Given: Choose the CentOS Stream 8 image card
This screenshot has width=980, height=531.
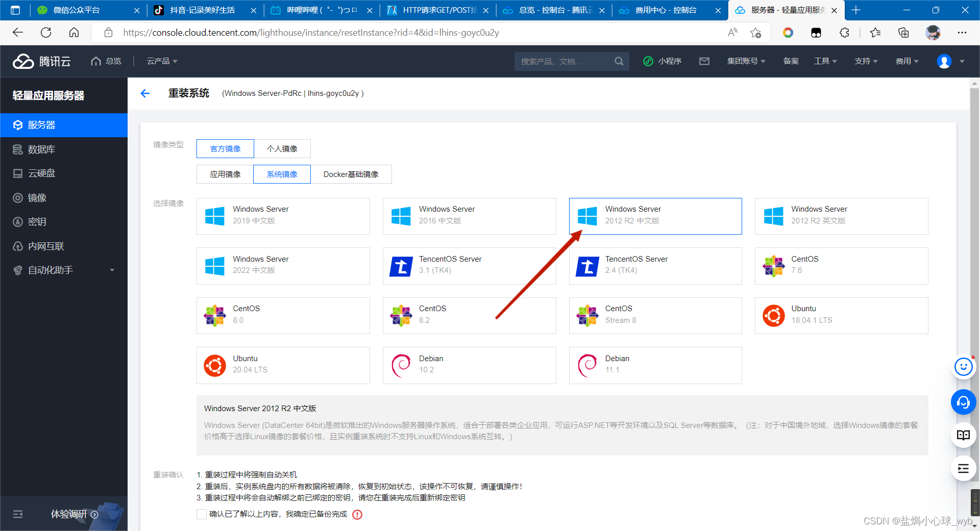Looking at the screenshot, I should coord(655,316).
